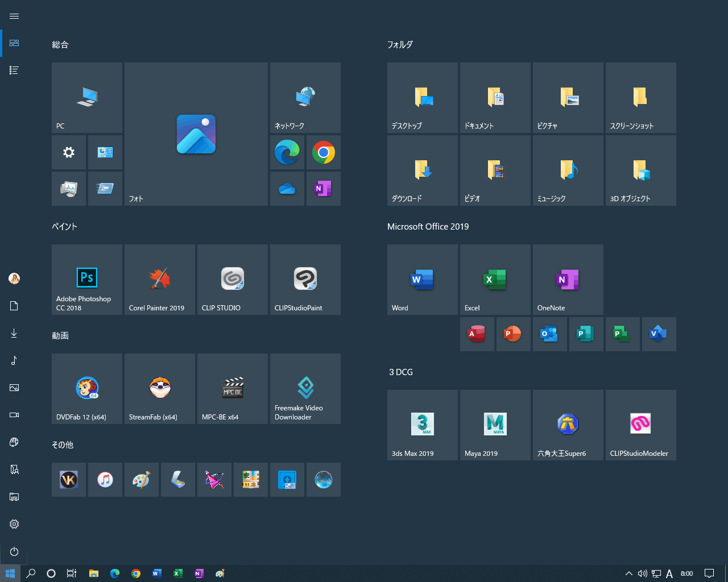This screenshot has height=582, width=728.
Task: Open Settings from the left sidebar
Action: pos(14,524)
